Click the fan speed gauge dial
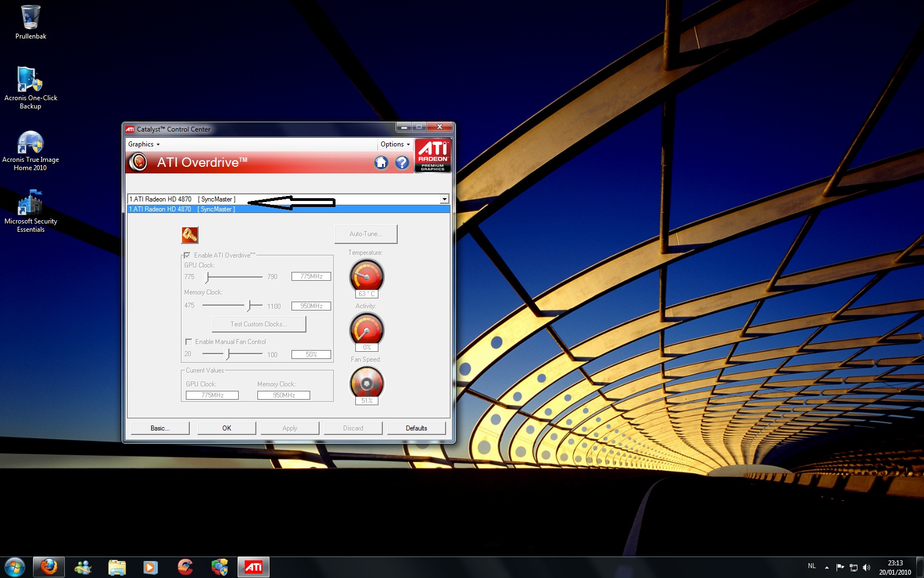The image size is (924, 578). coord(367,383)
